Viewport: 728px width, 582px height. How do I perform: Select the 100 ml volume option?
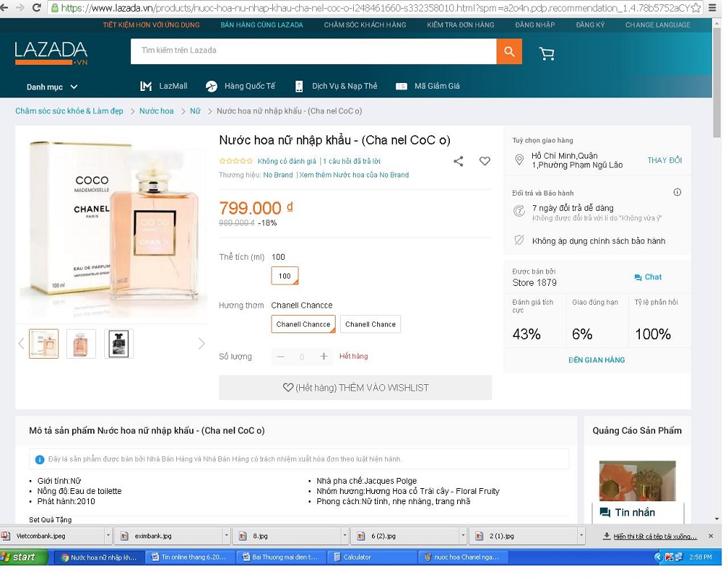coord(285,276)
